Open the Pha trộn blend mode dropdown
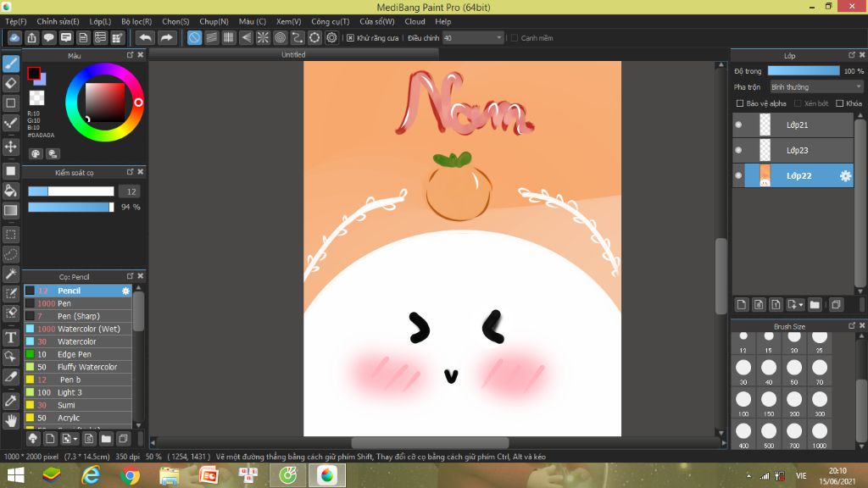868x488 pixels. (816, 87)
